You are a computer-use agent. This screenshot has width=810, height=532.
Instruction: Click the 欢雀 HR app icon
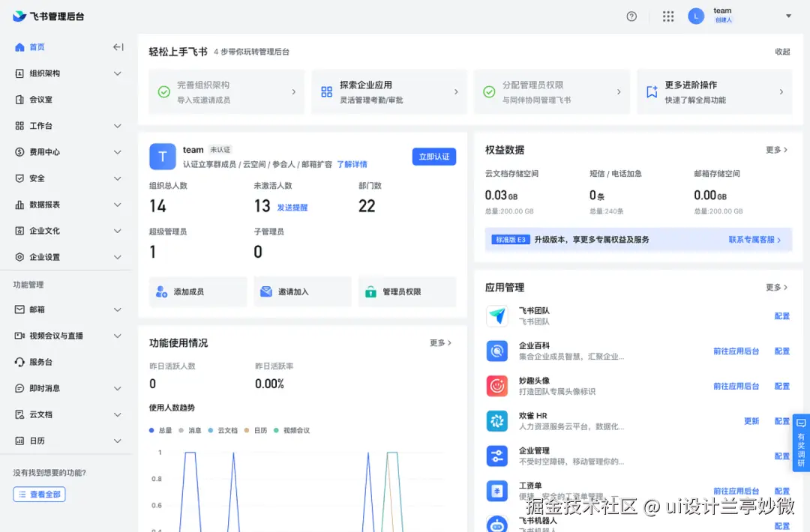click(x=497, y=421)
